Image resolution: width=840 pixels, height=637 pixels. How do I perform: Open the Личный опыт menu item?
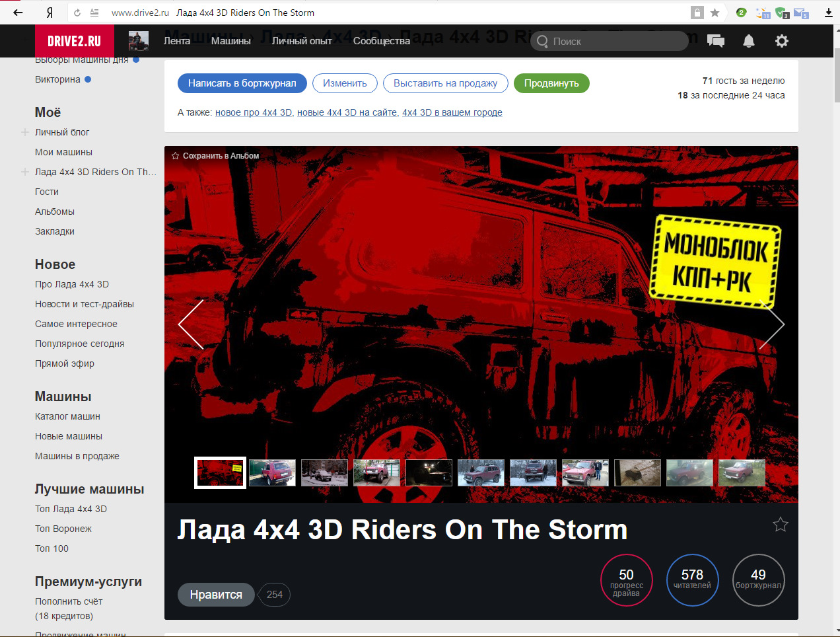pos(302,41)
